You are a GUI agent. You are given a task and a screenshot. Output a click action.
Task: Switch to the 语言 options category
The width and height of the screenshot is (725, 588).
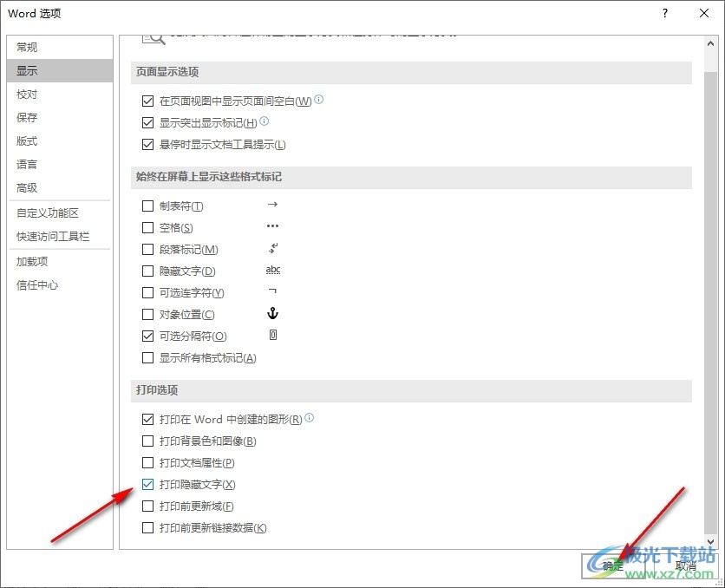60,164
